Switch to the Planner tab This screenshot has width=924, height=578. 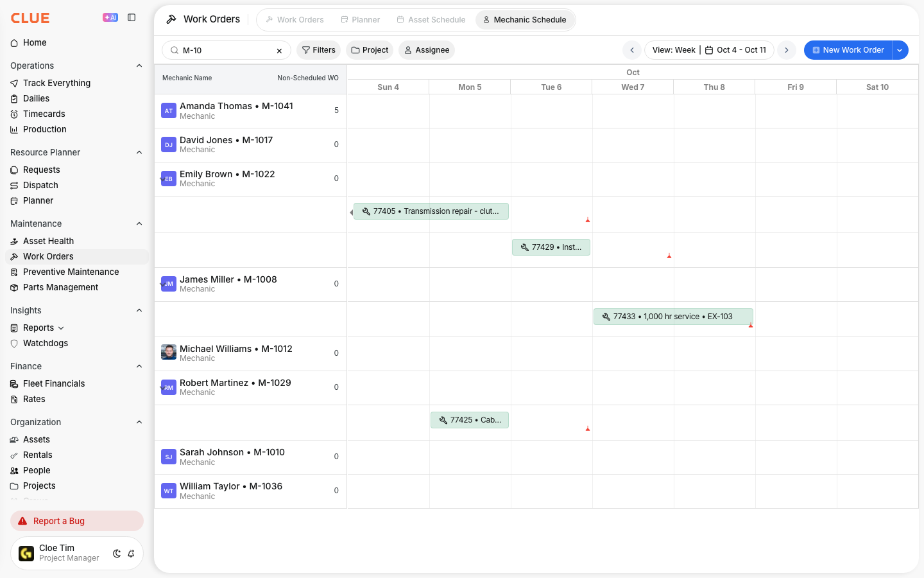pos(361,20)
